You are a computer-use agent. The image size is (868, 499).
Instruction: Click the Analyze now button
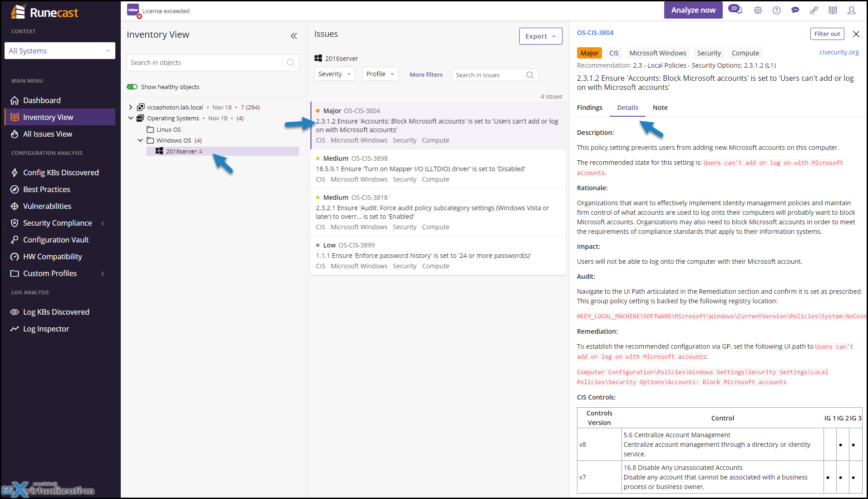coord(693,10)
